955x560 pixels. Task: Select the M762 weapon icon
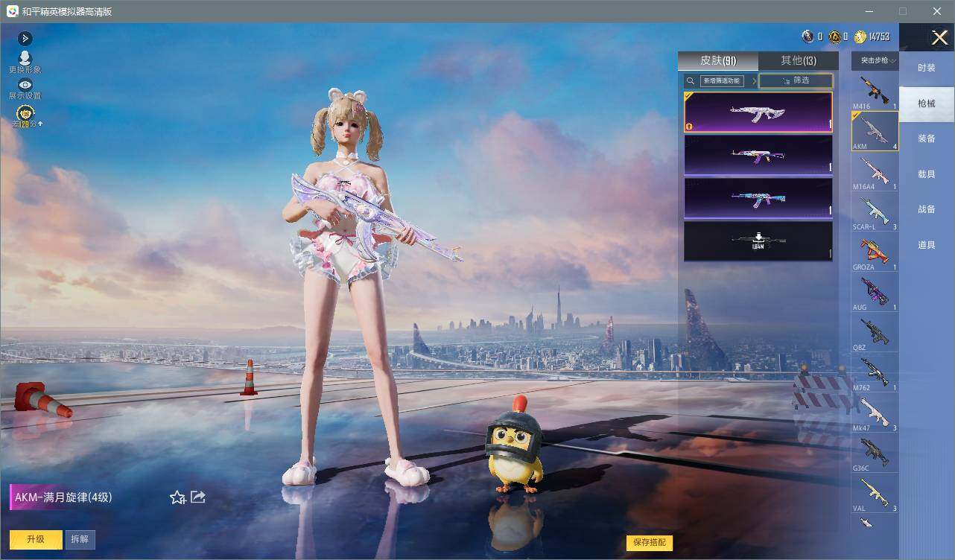coord(875,372)
